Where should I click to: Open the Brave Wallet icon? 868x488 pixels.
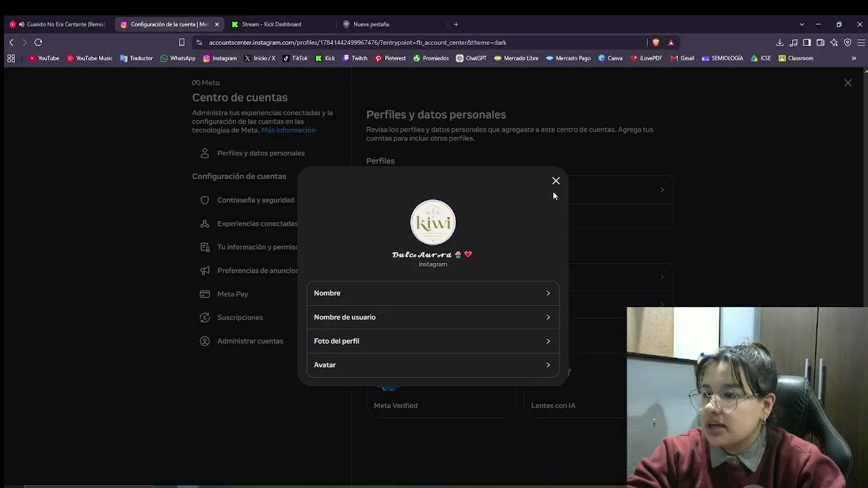[x=821, y=43]
